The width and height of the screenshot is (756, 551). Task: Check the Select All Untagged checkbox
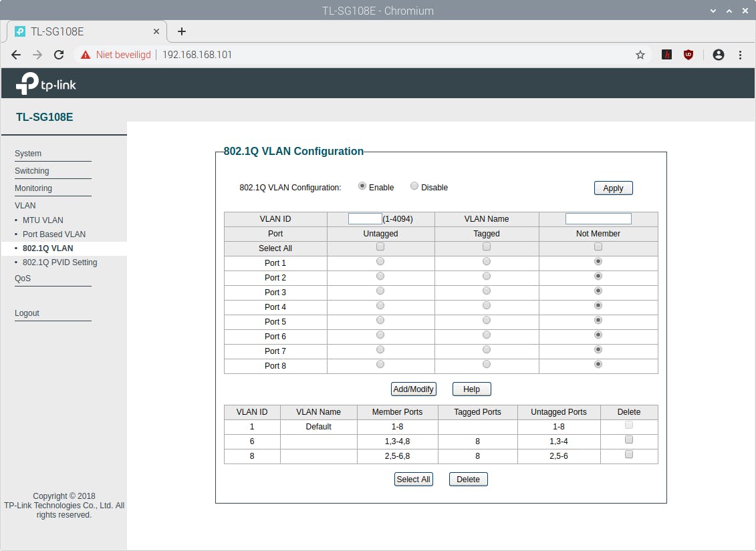click(x=380, y=247)
